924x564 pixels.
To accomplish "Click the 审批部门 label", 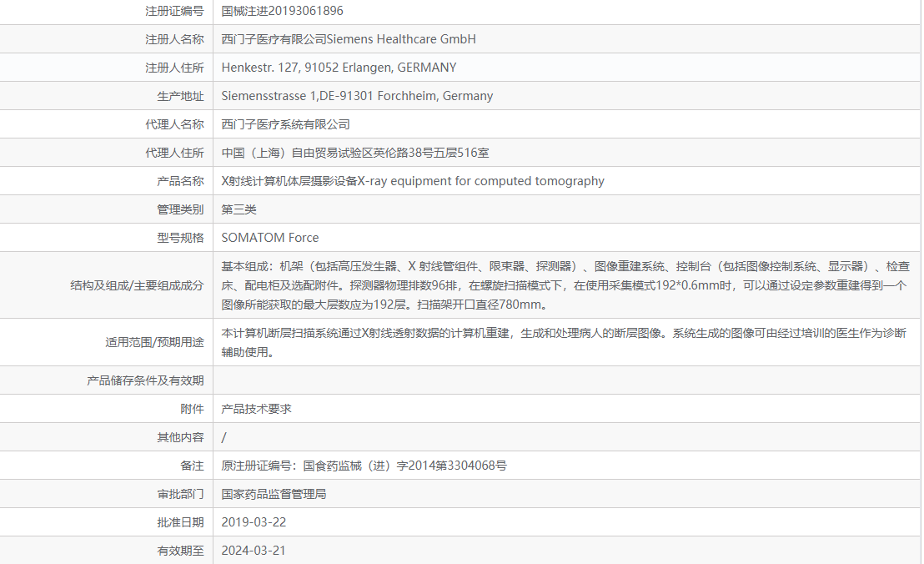I will (180, 494).
